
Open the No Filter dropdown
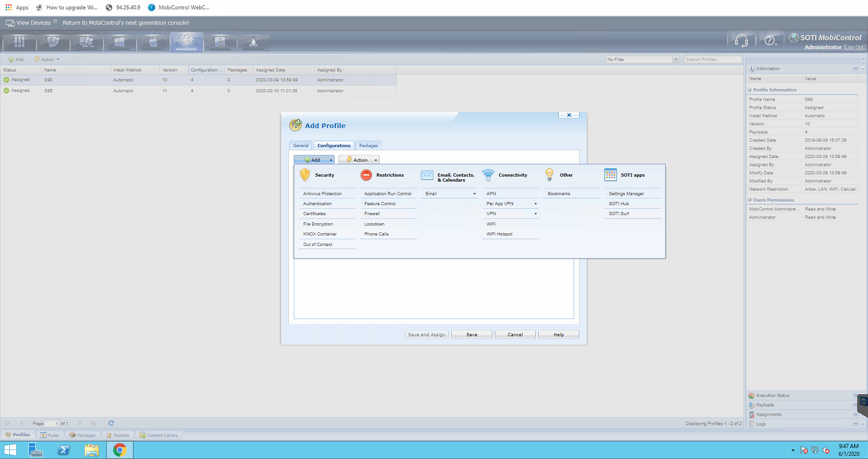pyautogui.click(x=675, y=60)
